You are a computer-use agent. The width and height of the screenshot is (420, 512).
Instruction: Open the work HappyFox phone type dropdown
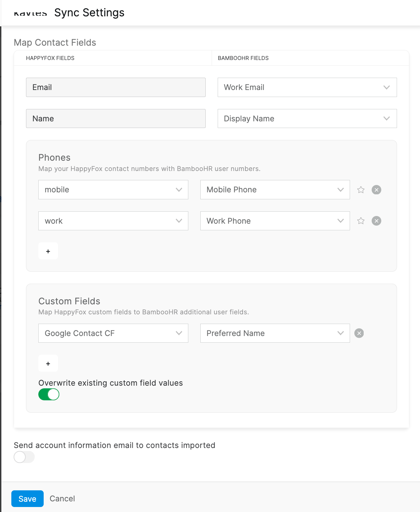113,221
